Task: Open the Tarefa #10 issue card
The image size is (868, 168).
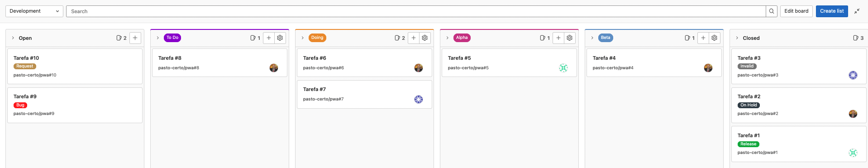Action: pyautogui.click(x=75, y=66)
